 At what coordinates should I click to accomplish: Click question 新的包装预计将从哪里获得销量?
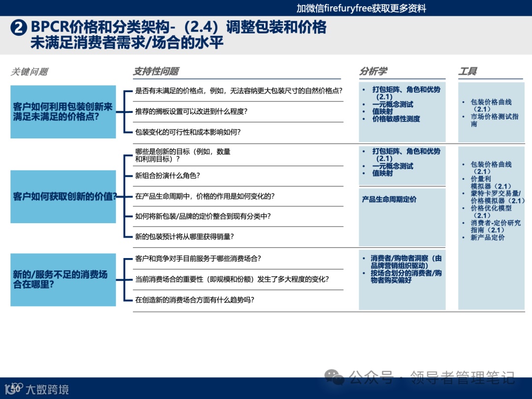tap(184, 236)
